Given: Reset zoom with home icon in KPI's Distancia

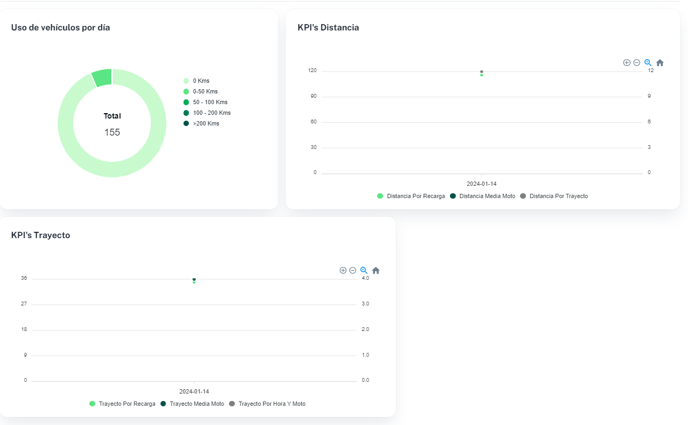Looking at the screenshot, I should [x=660, y=63].
